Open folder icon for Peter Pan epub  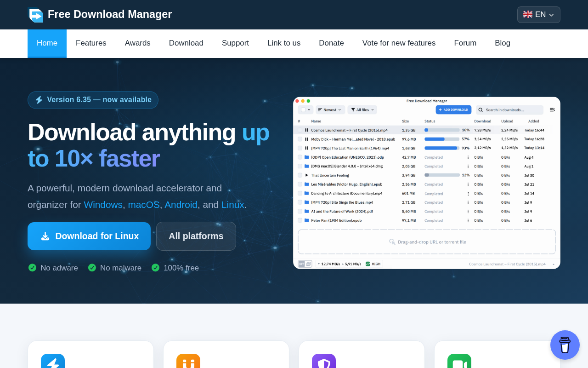point(306,220)
